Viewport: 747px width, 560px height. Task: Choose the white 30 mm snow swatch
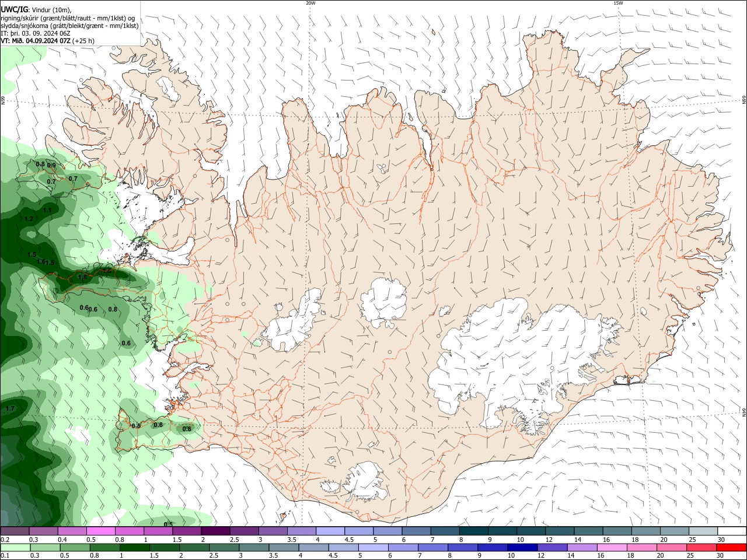tap(732, 531)
